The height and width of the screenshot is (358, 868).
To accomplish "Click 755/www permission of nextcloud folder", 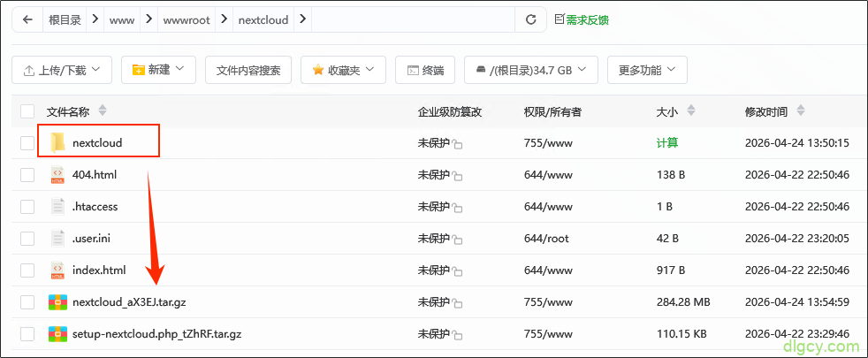I will coord(548,142).
